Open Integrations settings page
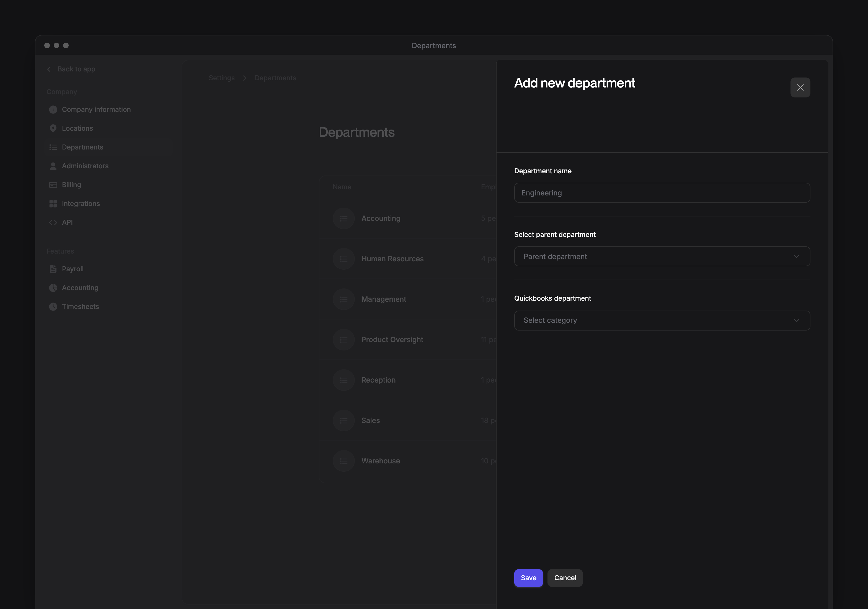 tap(81, 204)
